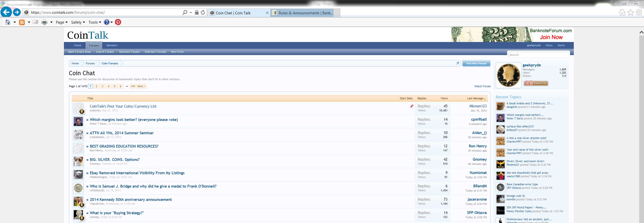The width and height of the screenshot is (644, 223).
Task: Open the browser settings gear icon
Action: pyautogui.click(x=639, y=12)
